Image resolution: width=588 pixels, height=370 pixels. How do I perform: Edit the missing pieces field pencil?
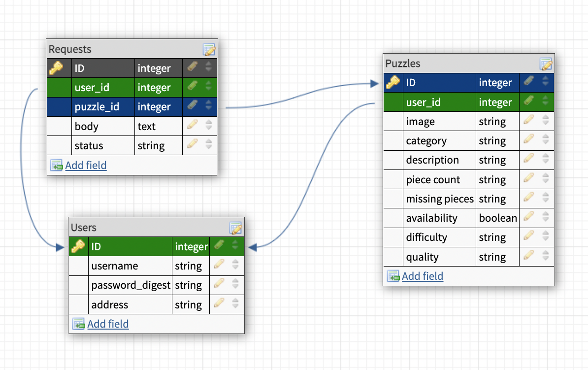pos(529,197)
